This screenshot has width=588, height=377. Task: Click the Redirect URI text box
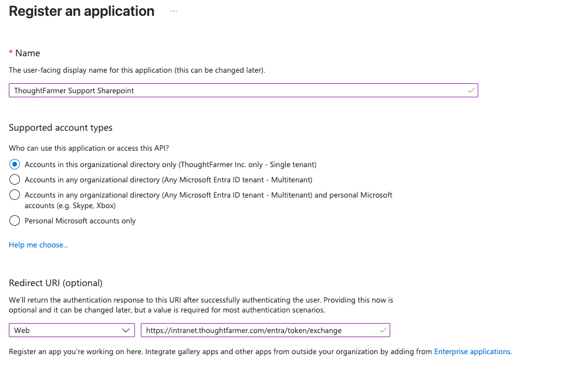tap(265, 330)
